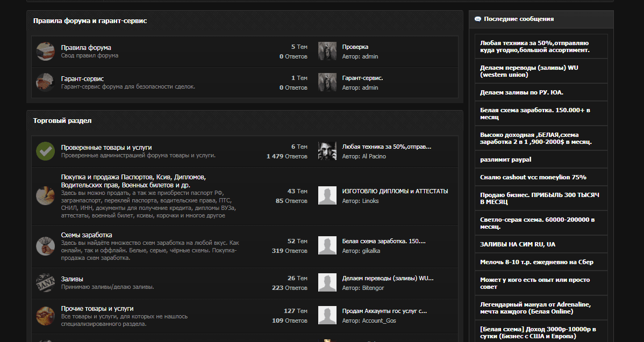Click author admin under the Проверка post

click(x=370, y=56)
